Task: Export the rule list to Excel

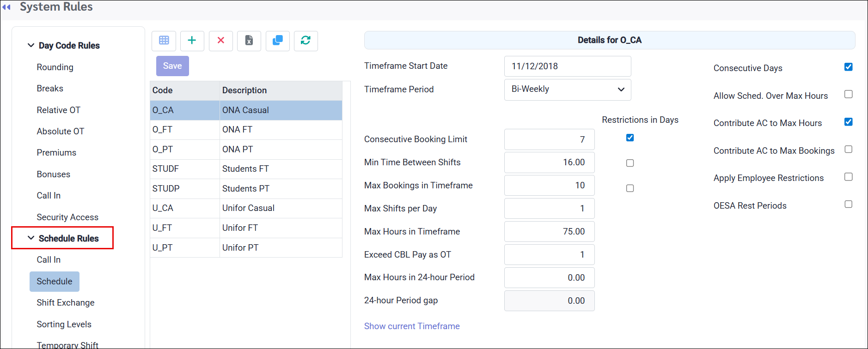Action: (x=249, y=41)
